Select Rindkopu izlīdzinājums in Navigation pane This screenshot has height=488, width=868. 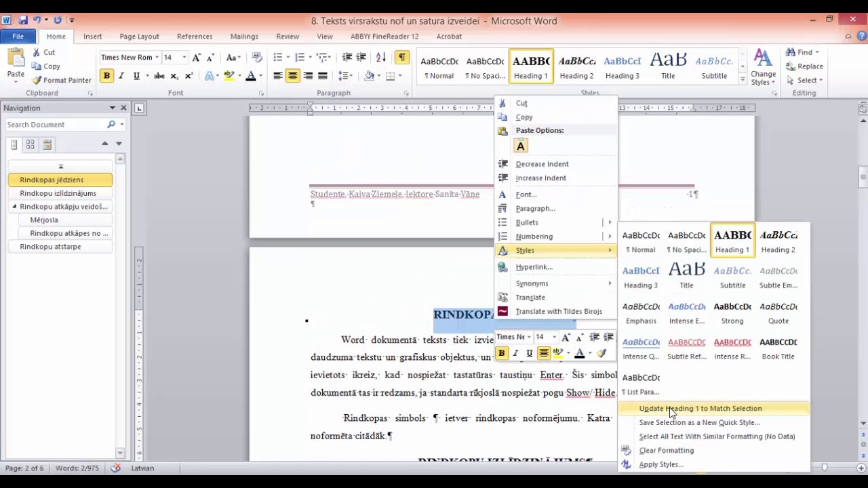point(60,193)
